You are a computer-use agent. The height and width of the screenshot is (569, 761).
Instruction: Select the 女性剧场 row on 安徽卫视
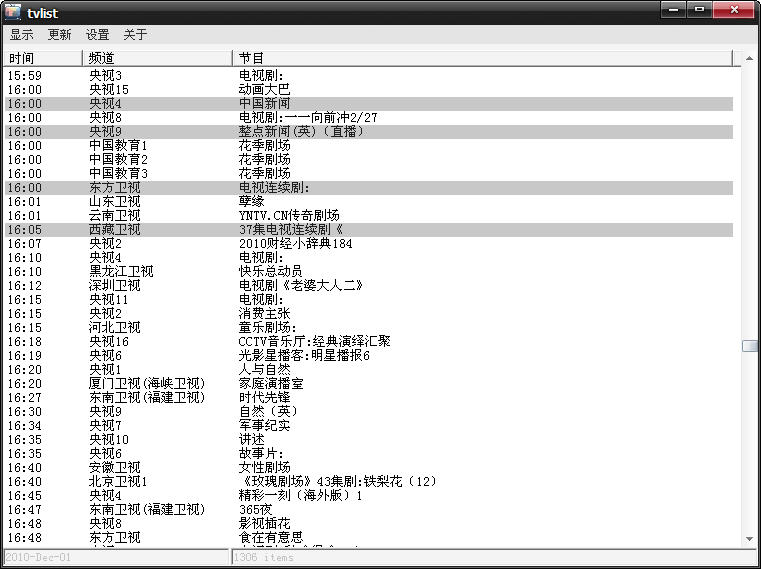pyautogui.click(x=369, y=468)
